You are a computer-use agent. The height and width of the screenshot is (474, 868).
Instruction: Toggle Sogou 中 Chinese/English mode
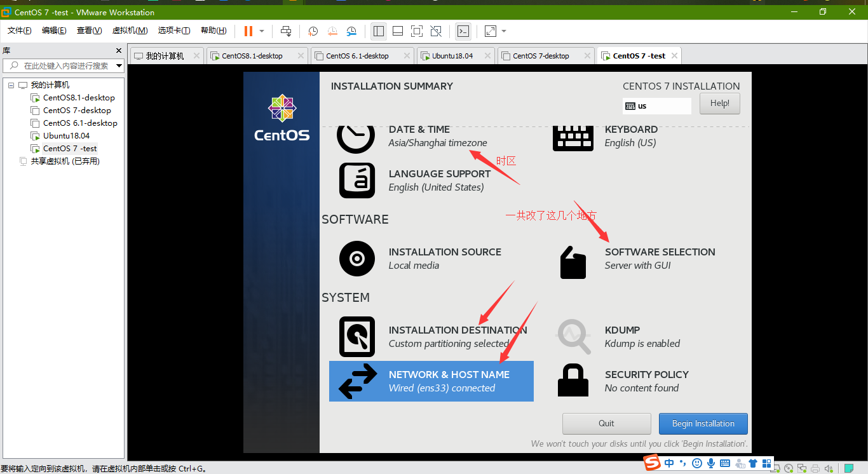669,463
